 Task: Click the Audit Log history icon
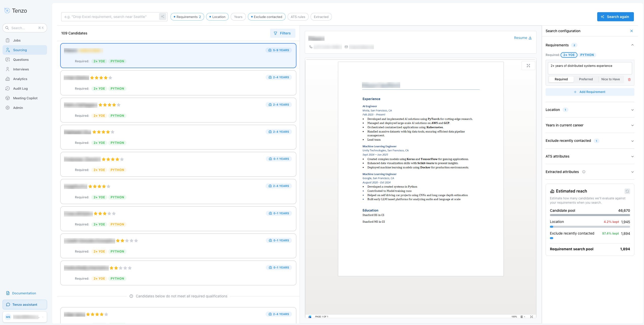8,88
